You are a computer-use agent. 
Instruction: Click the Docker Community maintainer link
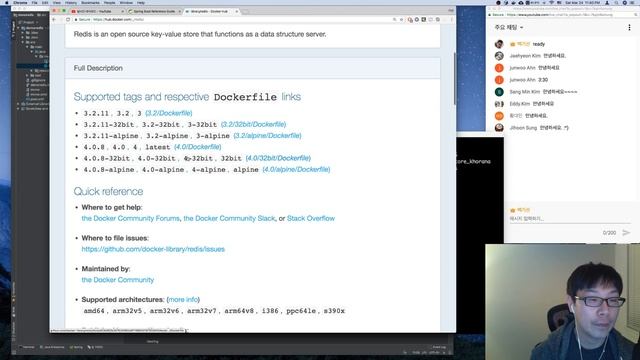click(x=118, y=280)
